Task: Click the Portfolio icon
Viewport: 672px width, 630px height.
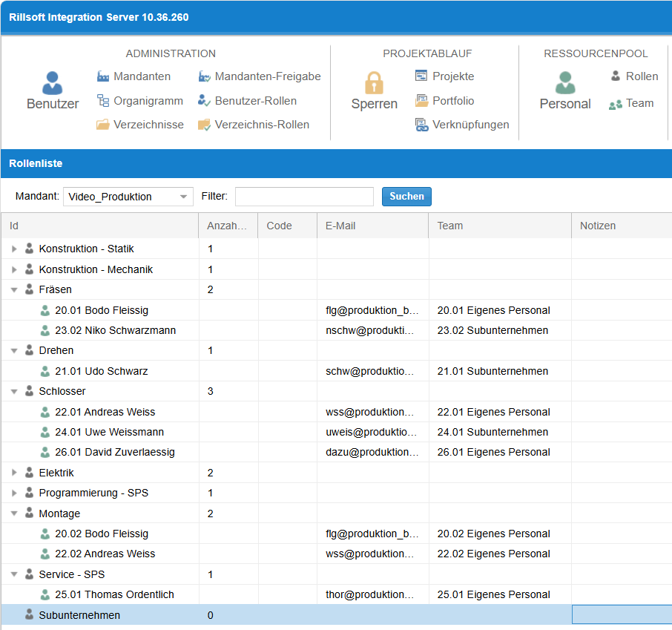Action: (422, 101)
